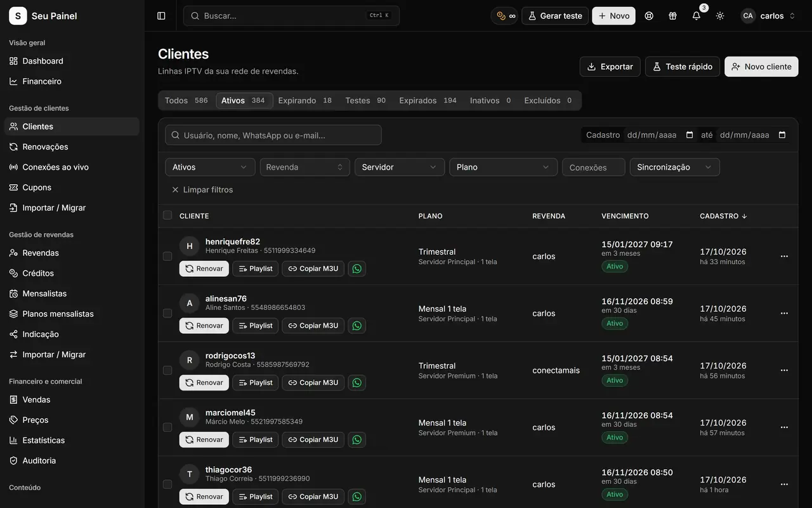Image resolution: width=812 pixels, height=508 pixels.
Task: Open row actions menu for marciomel45
Action: 784,427
